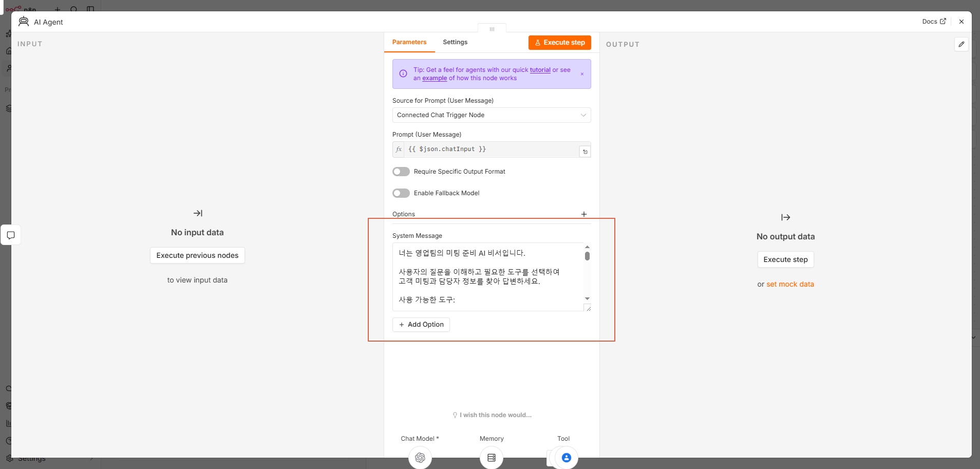980x469 pixels.
Task: Click the AI Agent robot icon
Action: pyautogui.click(x=24, y=22)
